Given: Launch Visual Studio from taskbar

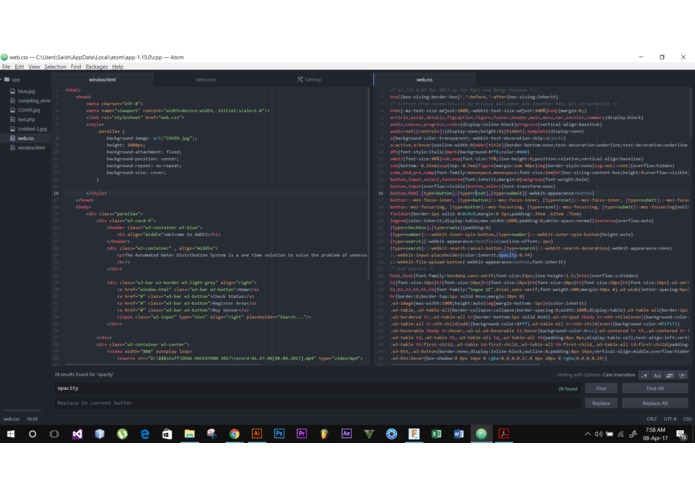Looking at the screenshot, I should pyautogui.click(x=77, y=434).
